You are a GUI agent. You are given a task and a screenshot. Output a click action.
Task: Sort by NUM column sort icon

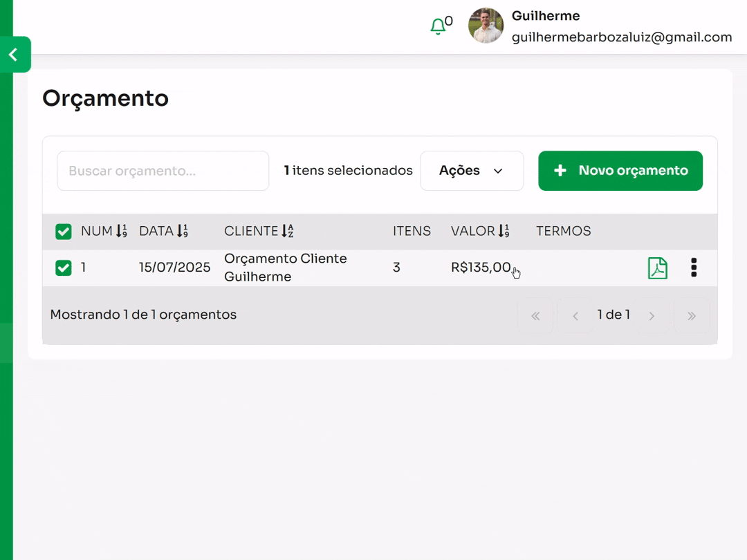pyautogui.click(x=122, y=232)
